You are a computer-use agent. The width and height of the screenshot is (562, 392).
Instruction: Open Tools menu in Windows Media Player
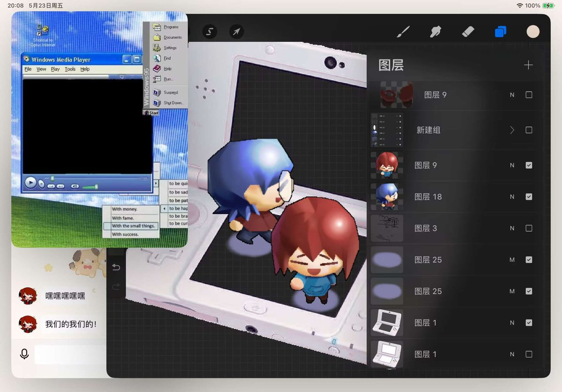70,69
